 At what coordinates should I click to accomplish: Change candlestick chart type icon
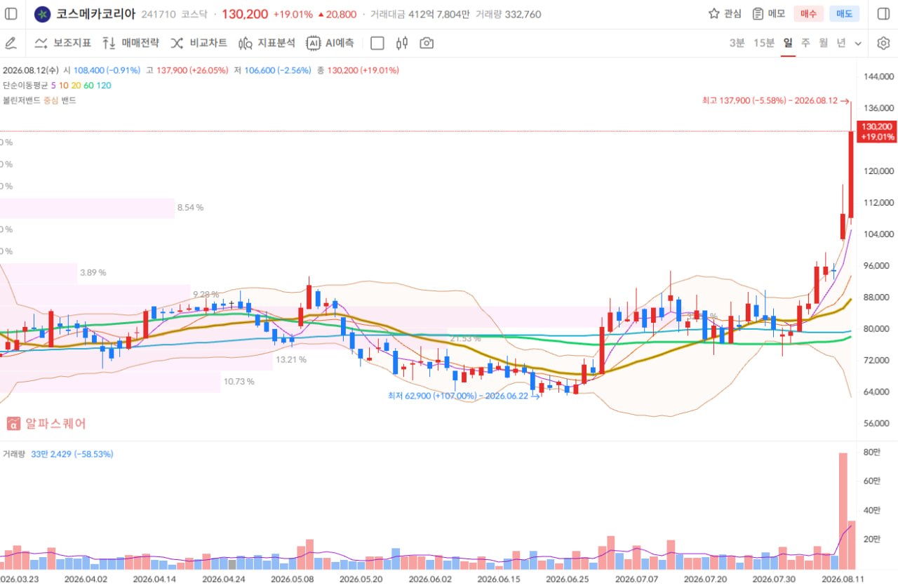[x=402, y=44]
